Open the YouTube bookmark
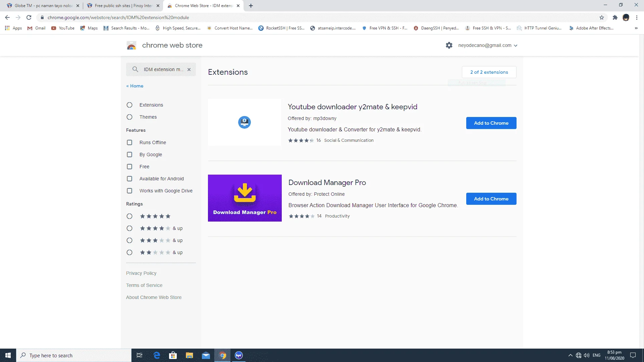The height and width of the screenshot is (362, 644). [x=63, y=28]
